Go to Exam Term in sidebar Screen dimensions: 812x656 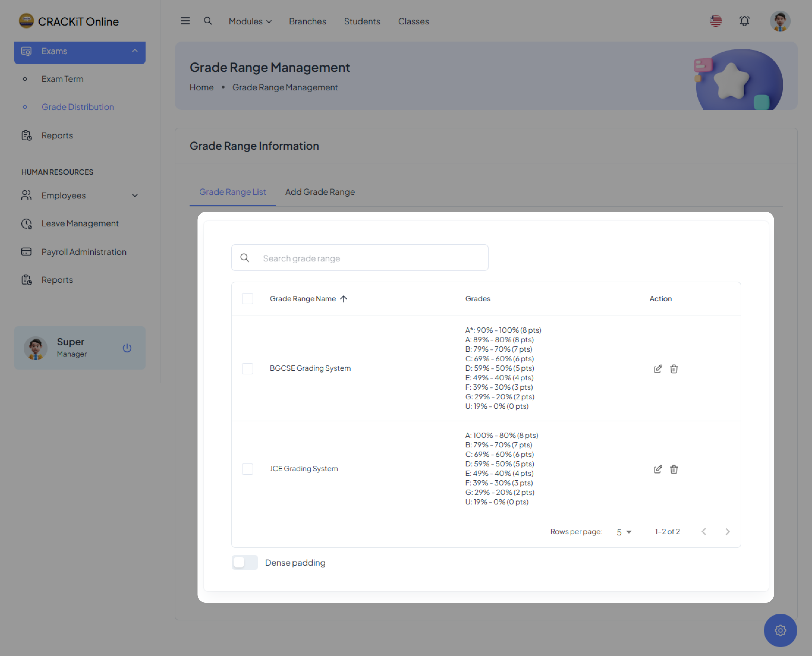[62, 79]
